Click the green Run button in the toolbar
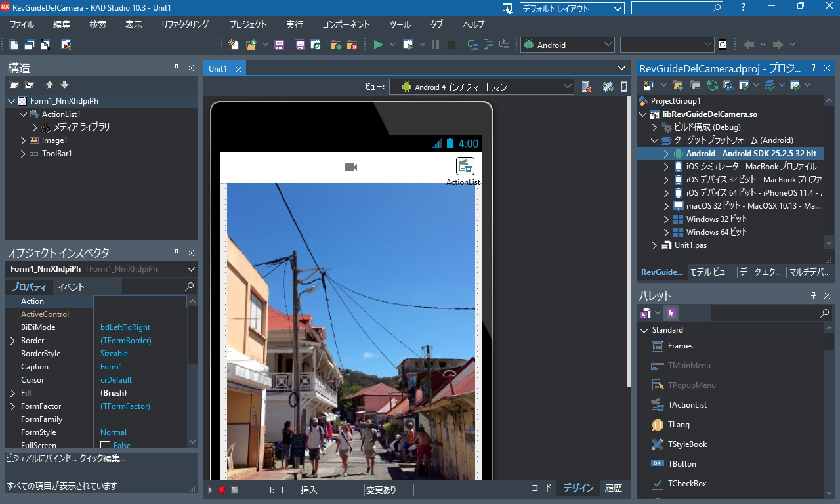The width and height of the screenshot is (840, 504). tap(378, 45)
